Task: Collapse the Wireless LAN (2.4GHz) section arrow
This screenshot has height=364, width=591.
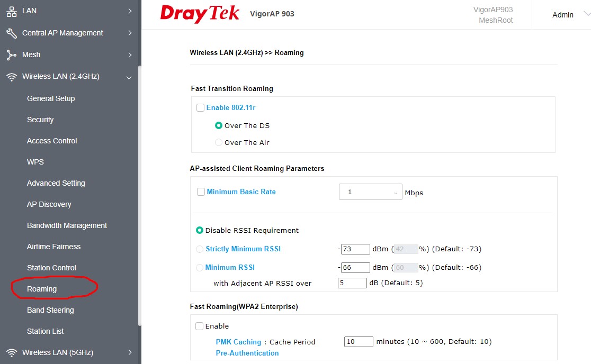Action: [x=129, y=77]
